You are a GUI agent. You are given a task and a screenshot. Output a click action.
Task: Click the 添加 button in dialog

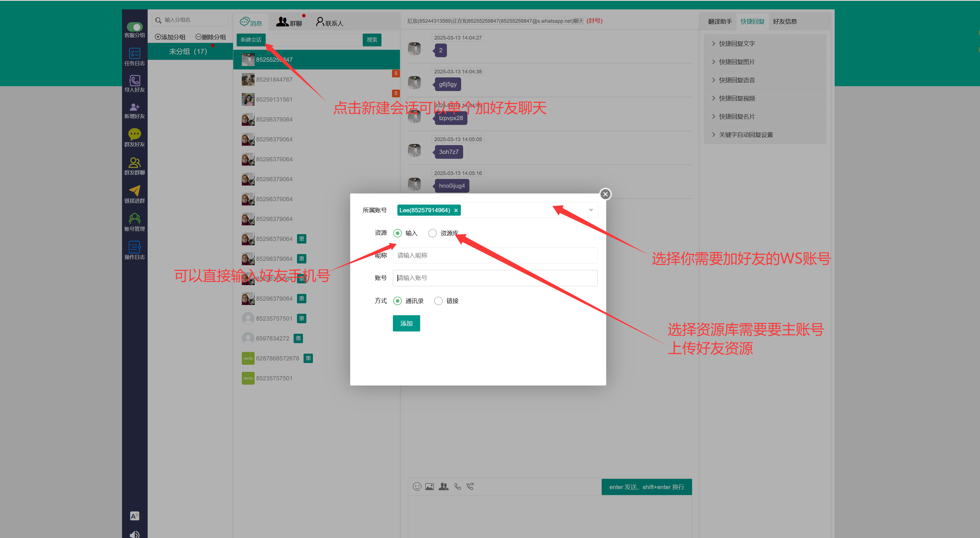point(406,323)
